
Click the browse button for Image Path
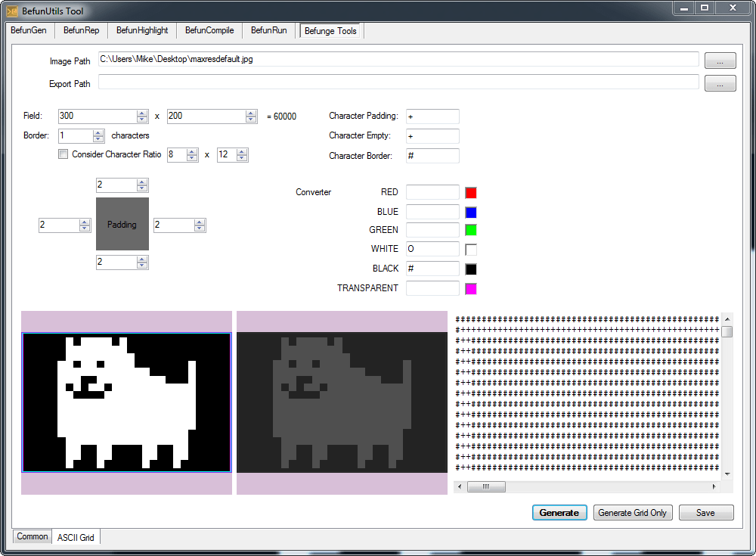[x=720, y=60]
